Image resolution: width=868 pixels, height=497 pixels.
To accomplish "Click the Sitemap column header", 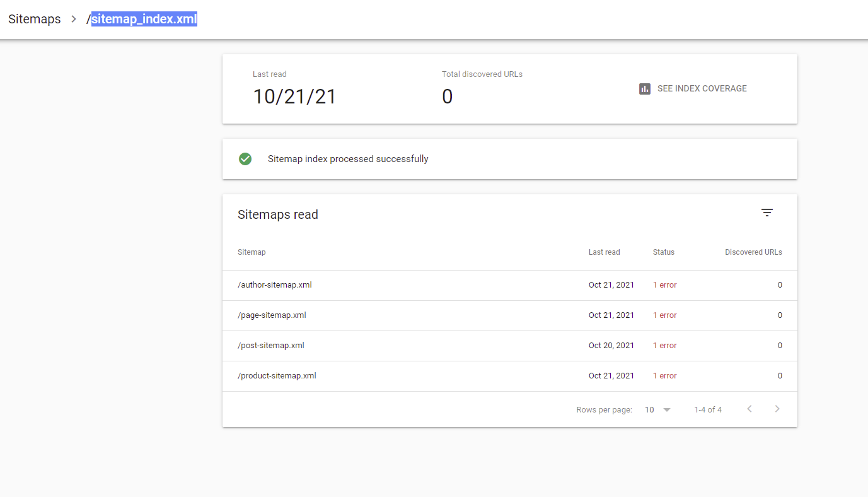I will click(252, 252).
